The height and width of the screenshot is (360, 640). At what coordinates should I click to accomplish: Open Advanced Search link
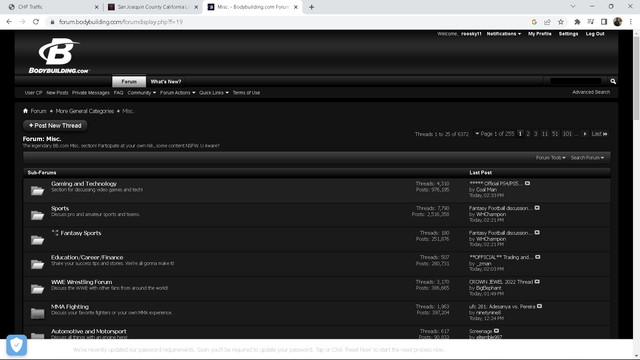591,92
